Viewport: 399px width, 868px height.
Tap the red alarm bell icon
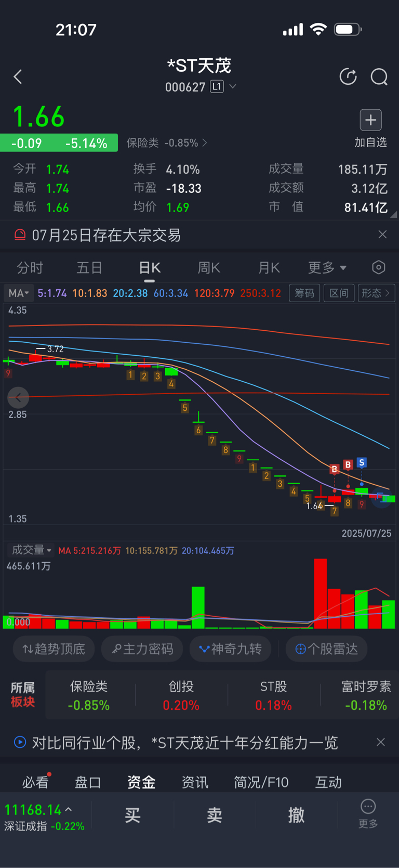pos(20,235)
